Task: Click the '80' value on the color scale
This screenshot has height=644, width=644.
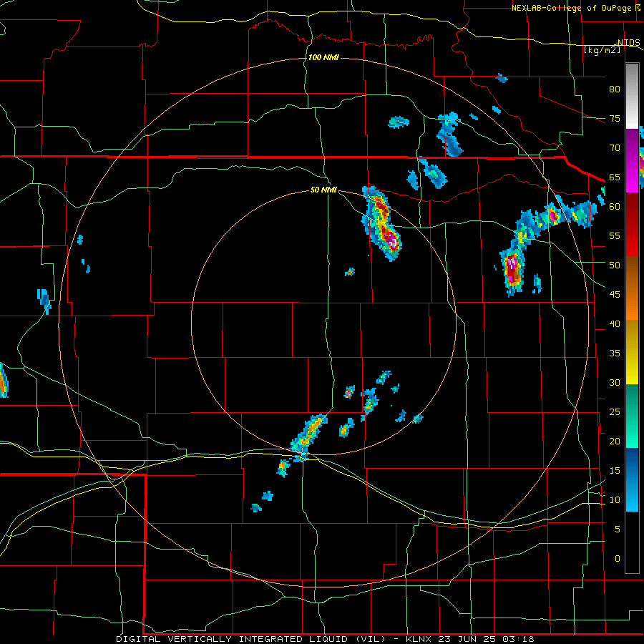Action: [615, 89]
